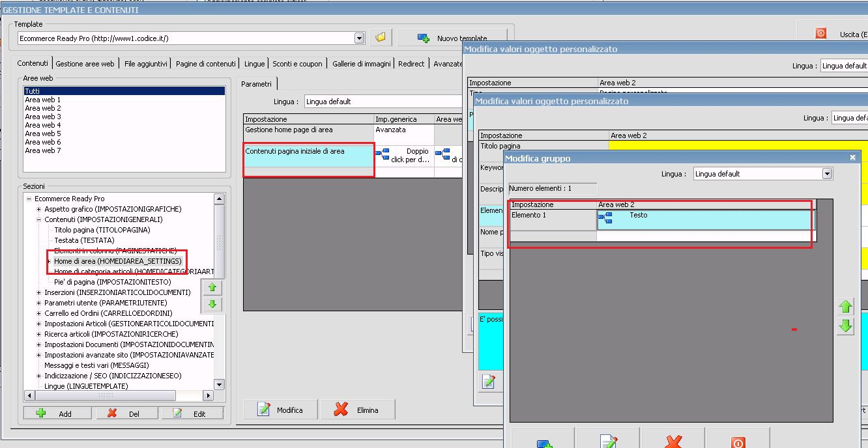Click the Del button under Sezioni
868x448 pixels.
tap(127, 413)
